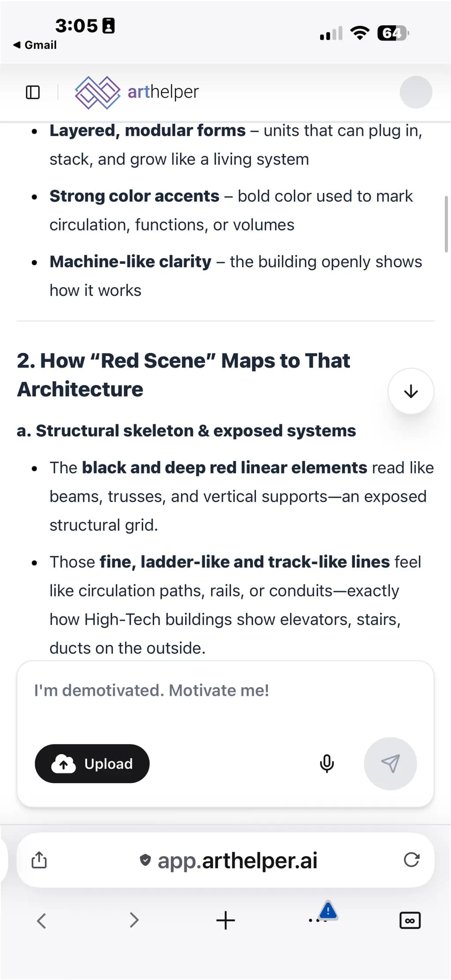Go forward with browser forward chevron
This screenshot has height=980, width=451.
[134, 920]
